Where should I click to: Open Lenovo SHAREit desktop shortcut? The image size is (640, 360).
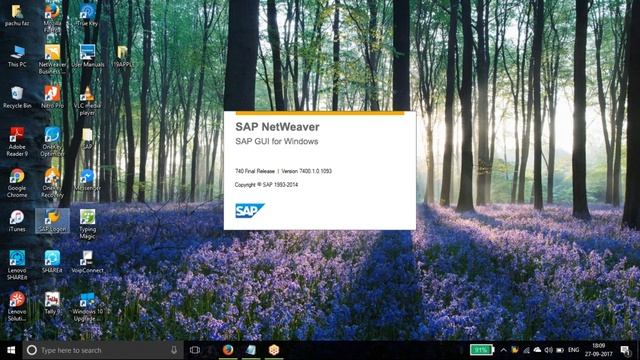[17, 265]
